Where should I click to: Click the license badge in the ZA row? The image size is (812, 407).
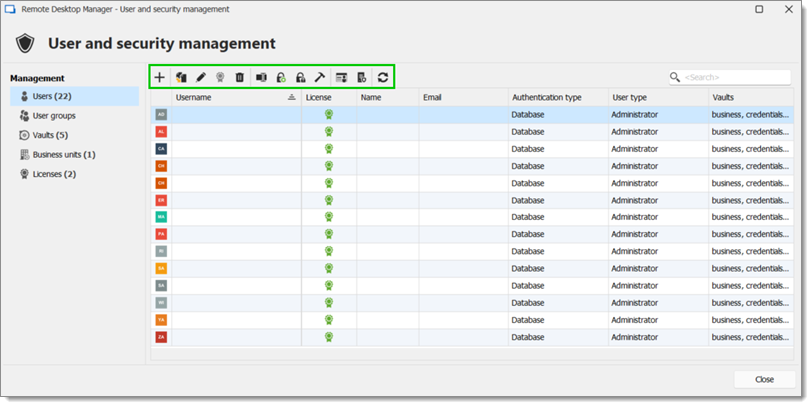pos(328,337)
